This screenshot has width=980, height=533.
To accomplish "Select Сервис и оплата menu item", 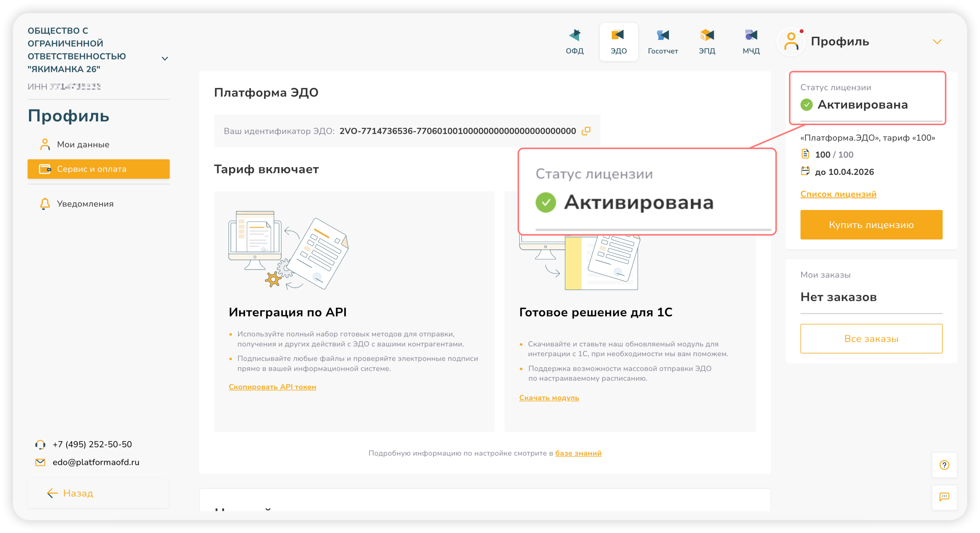I will click(x=99, y=169).
